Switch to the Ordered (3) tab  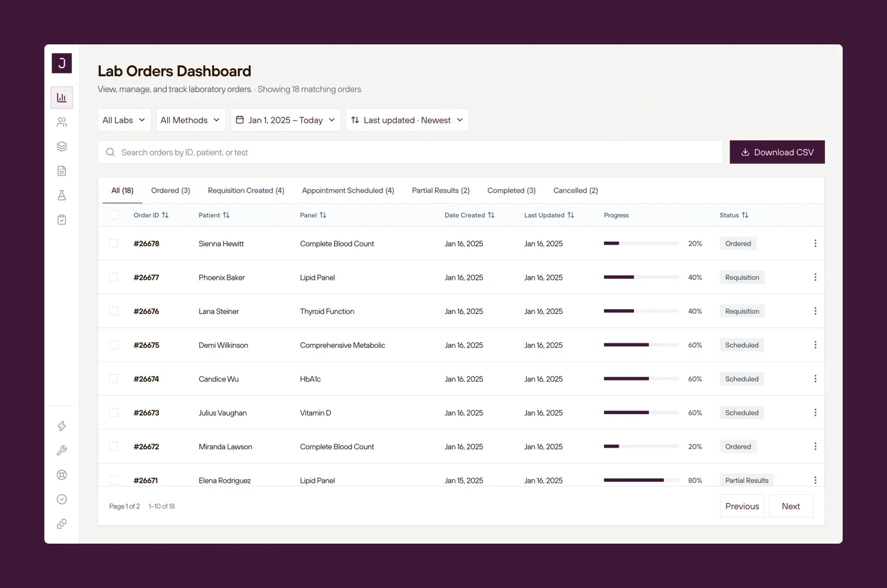tap(171, 191)
